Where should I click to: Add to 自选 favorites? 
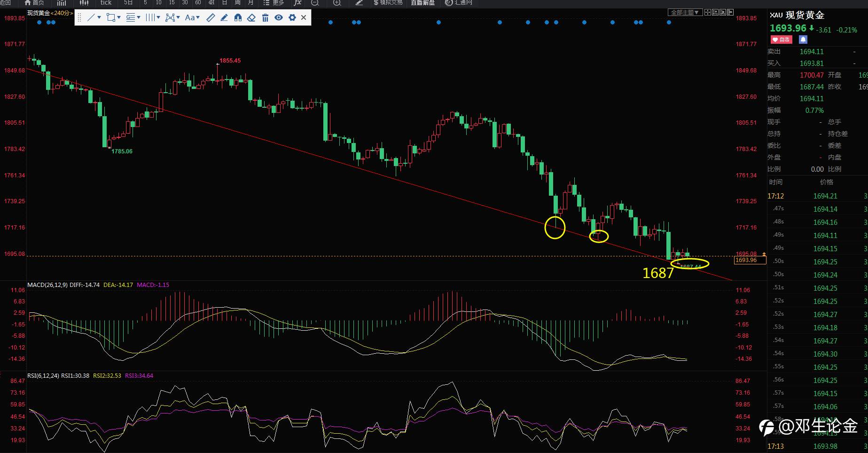(x=781, y=40)
